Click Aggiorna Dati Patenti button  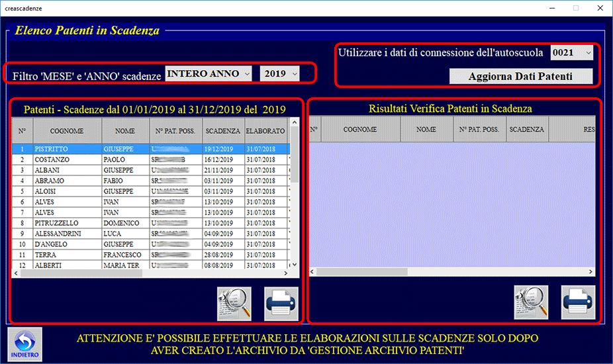521,76
